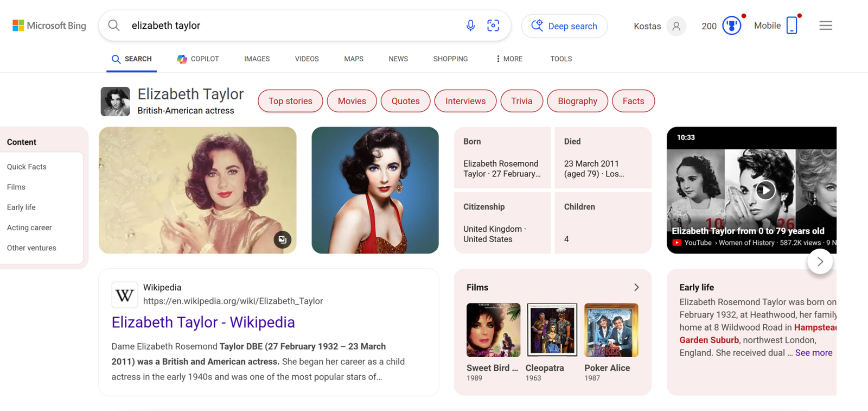
Task: Select the Biography filter chip
Action: [577, 101]
